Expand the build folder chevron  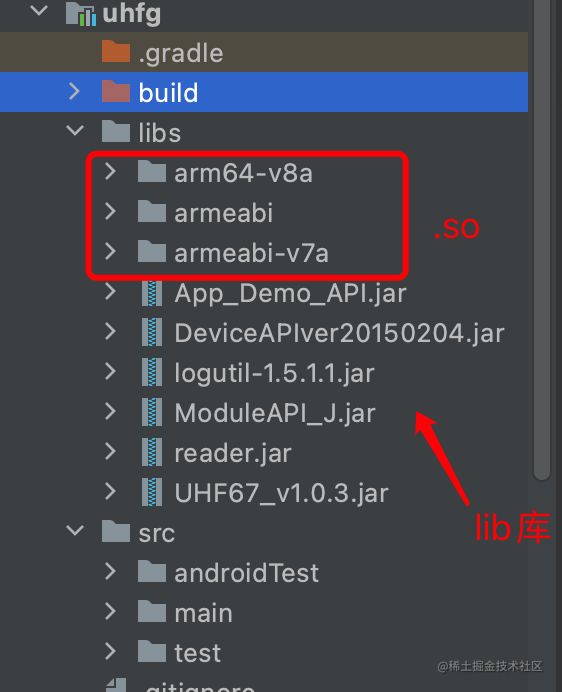coord(74,91)
